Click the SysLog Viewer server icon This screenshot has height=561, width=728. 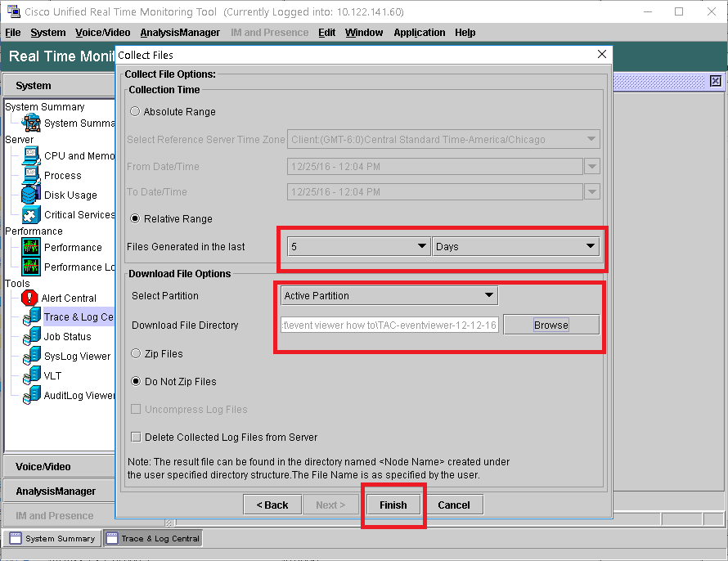point(32,356)
